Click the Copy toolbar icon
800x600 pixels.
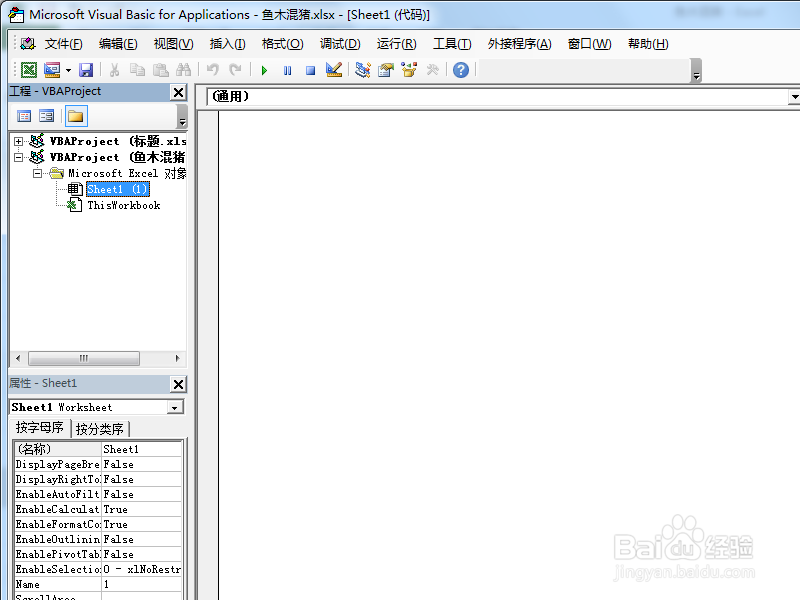[x=137, y=70]
